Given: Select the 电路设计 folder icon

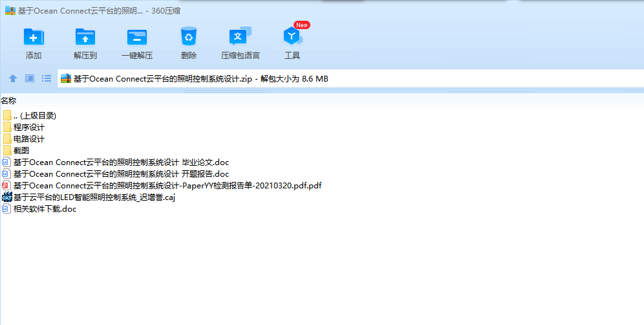Looking at the screenshot, I should [x=7, y=139].
